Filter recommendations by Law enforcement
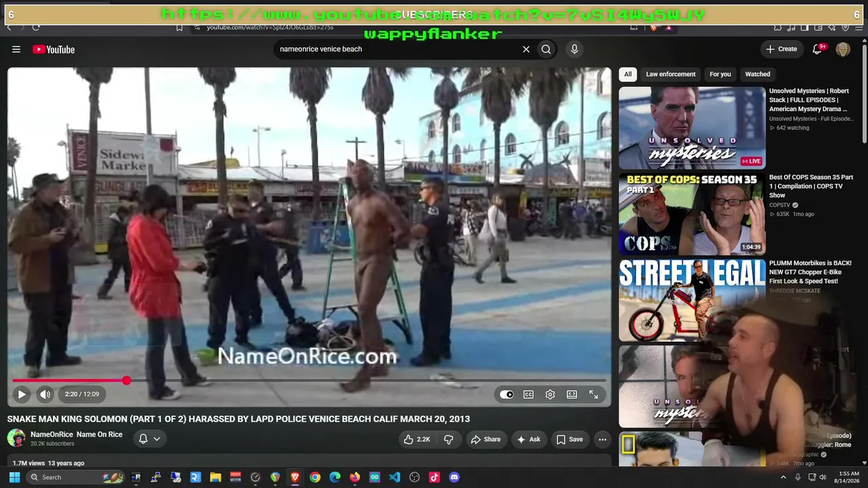 coord(671,74)
